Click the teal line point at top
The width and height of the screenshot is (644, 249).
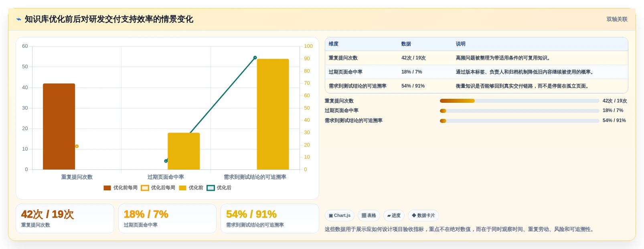coord(255,58)
